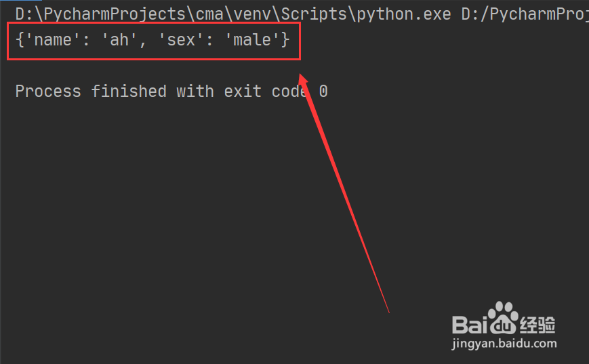
Task: Click the red arrow head below the output
Action: [304, 82]
